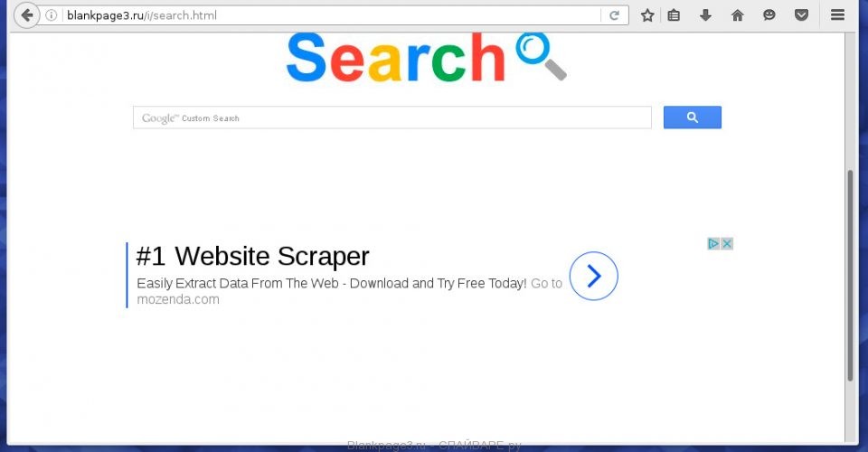Close the ad with the X icon
Screen dimensions: 868x452
[x=727, y=243]
